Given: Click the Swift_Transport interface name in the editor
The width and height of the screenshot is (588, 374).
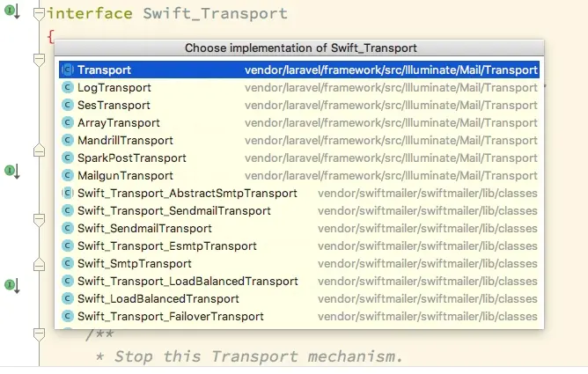Looking at the screenshot, I should (x=216, y=13).
